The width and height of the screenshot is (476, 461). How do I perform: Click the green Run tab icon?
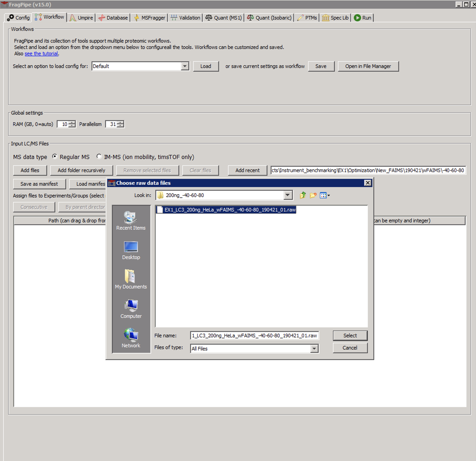357,17
